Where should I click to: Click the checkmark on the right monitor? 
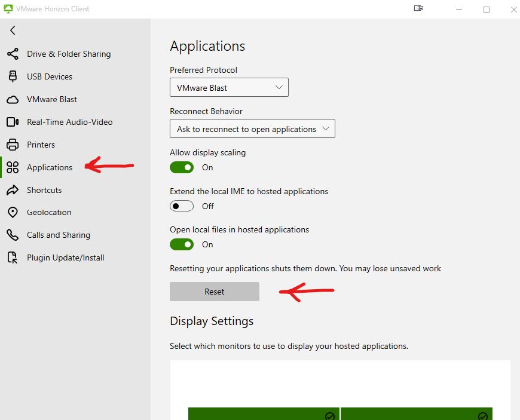483,416
